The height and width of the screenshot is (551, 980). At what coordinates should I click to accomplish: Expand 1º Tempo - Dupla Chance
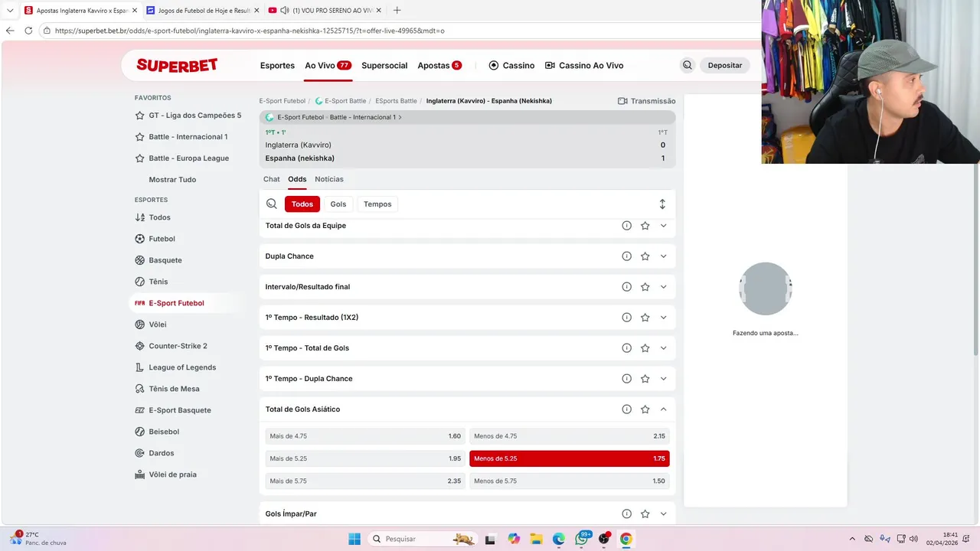point(664,379)
